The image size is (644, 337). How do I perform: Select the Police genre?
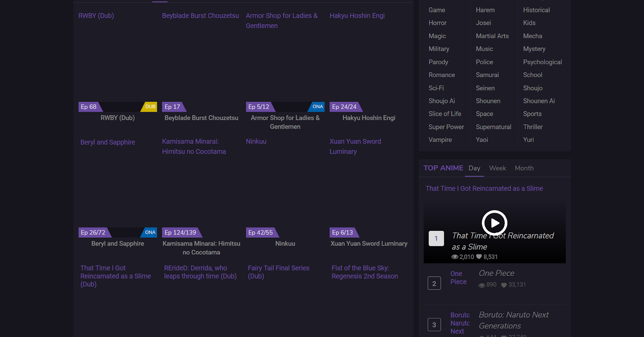click(484, 62)
